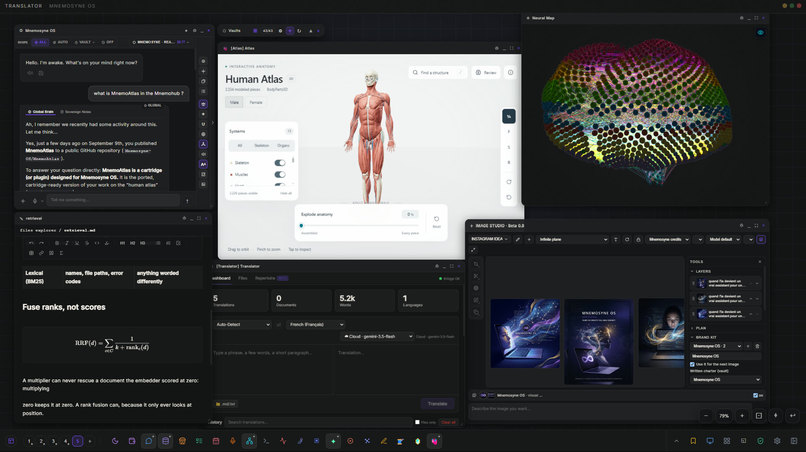Toggle Skeleton system switch

click(x=280, y=162)
